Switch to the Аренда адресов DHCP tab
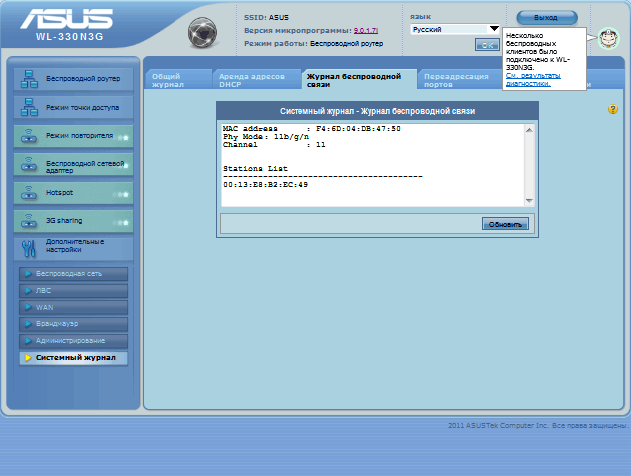This screenshot has height=476, width=631. point(256,81)
